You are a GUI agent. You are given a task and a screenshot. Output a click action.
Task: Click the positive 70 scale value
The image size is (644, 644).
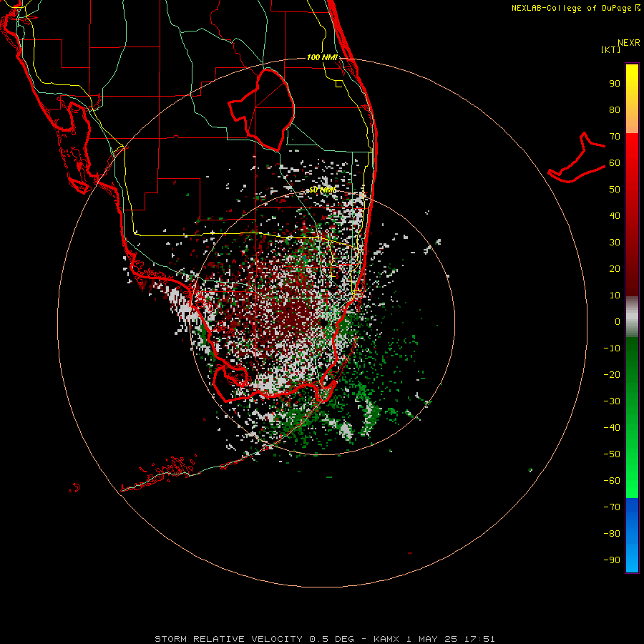coord(615,137)
